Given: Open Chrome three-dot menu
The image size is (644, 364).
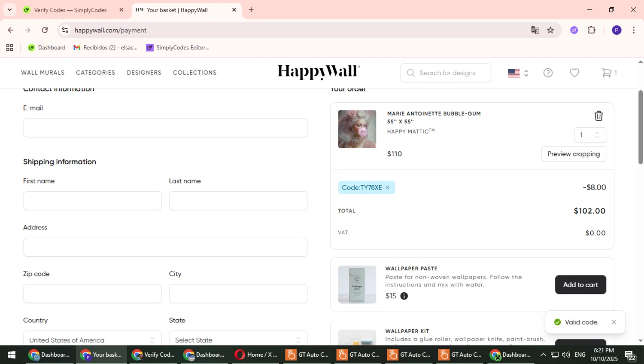Looking at the screenshot, I should [634, 30].
